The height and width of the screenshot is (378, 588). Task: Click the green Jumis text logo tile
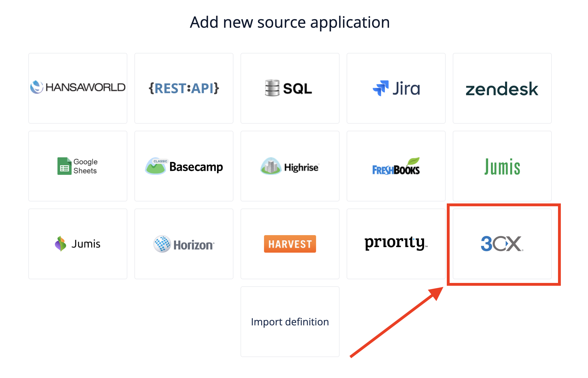click(502, 166)
